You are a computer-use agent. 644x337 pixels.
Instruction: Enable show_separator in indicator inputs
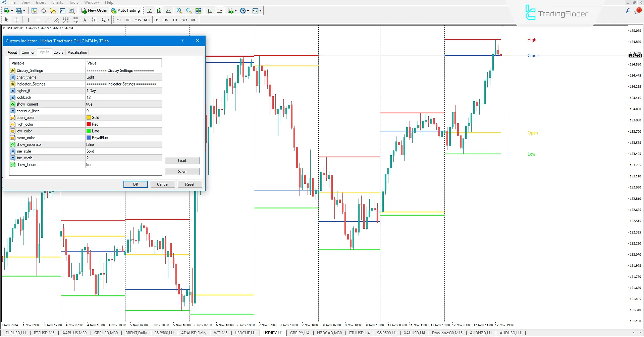point(123,144)
